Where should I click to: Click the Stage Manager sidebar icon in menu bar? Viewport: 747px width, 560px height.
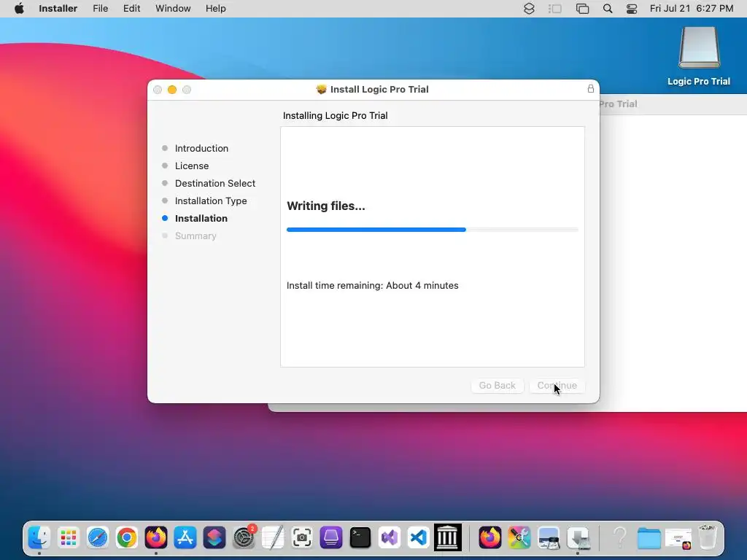point(555,9)
